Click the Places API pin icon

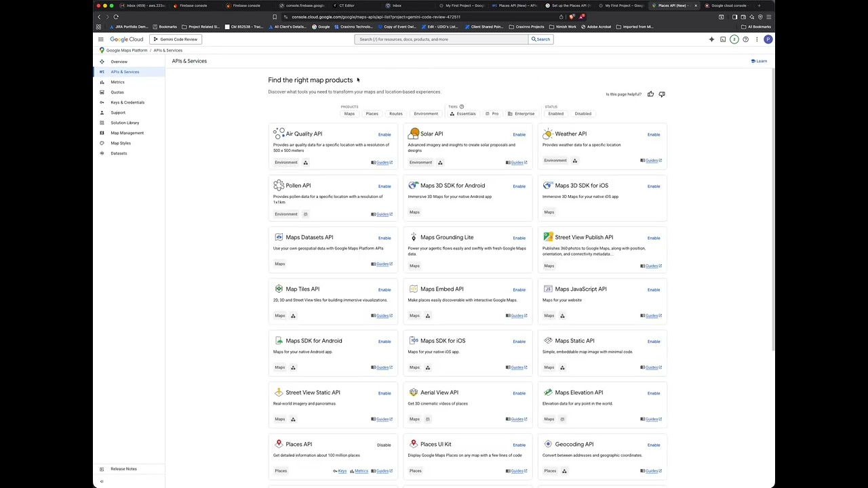coord(279,444)
